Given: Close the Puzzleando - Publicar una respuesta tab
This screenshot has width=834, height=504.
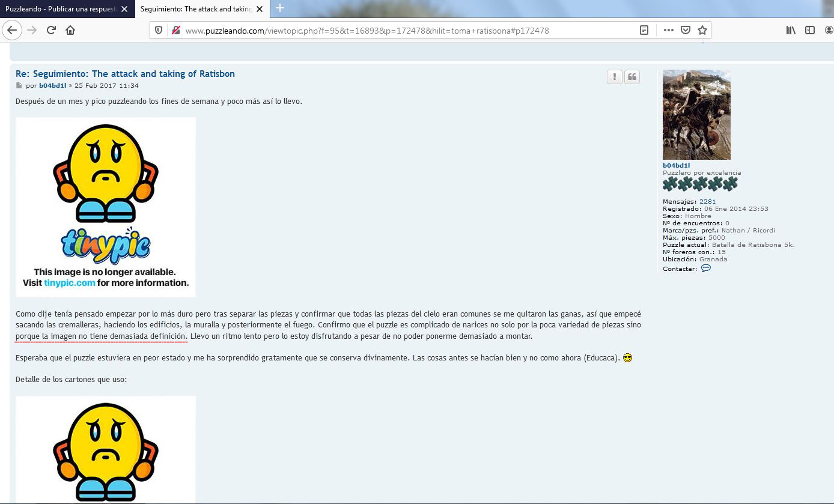Looking at the screenshot, I should (x=124, y=9).
